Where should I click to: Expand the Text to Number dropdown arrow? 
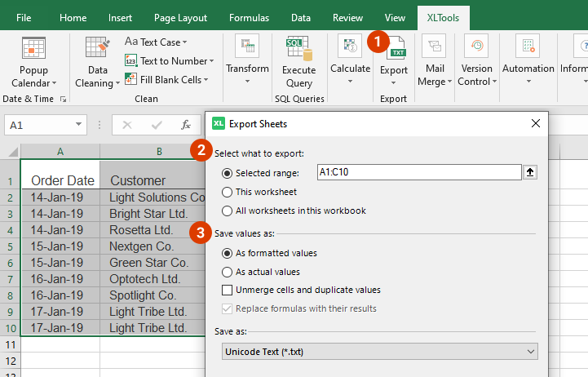[212, 60]
